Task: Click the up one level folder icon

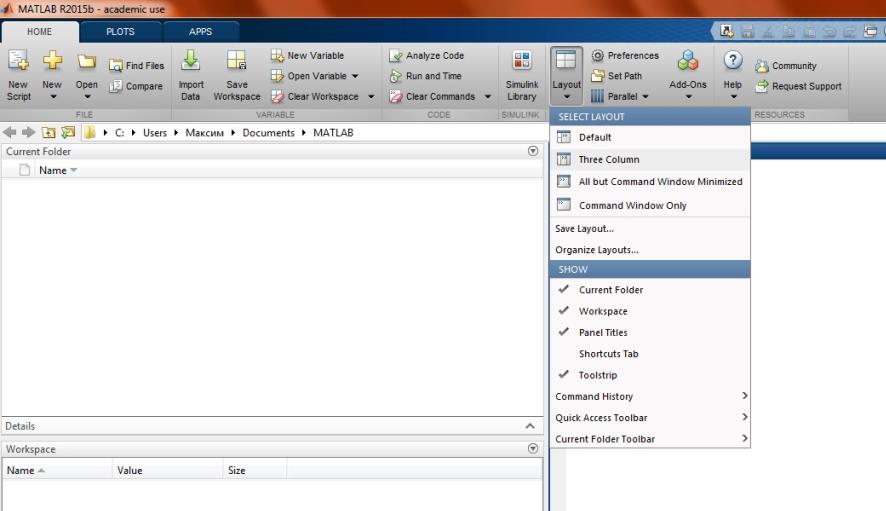Action: click(x=49, y=132)
